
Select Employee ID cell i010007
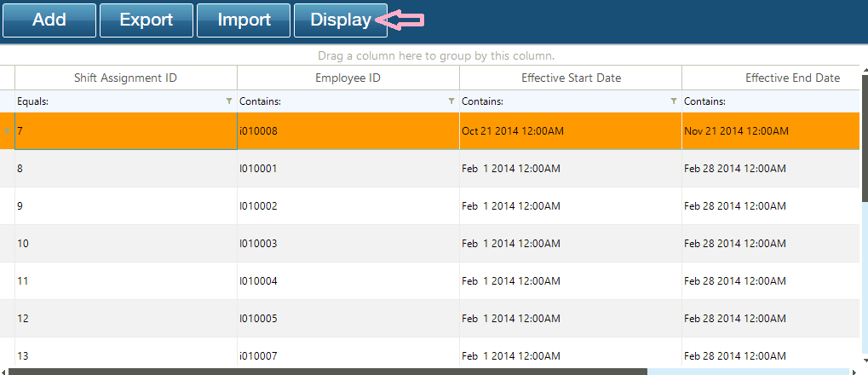tap(348, 352)
